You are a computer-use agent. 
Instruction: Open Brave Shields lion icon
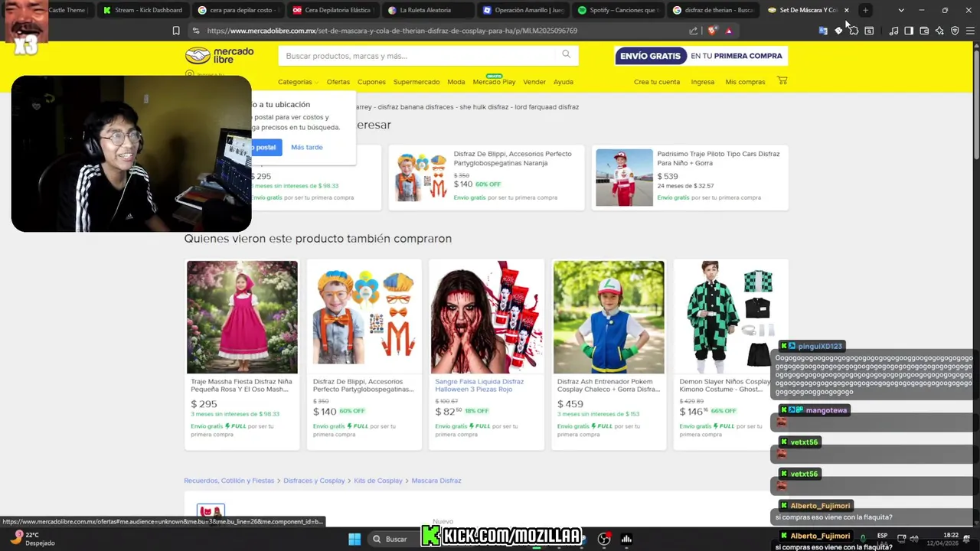713,31
